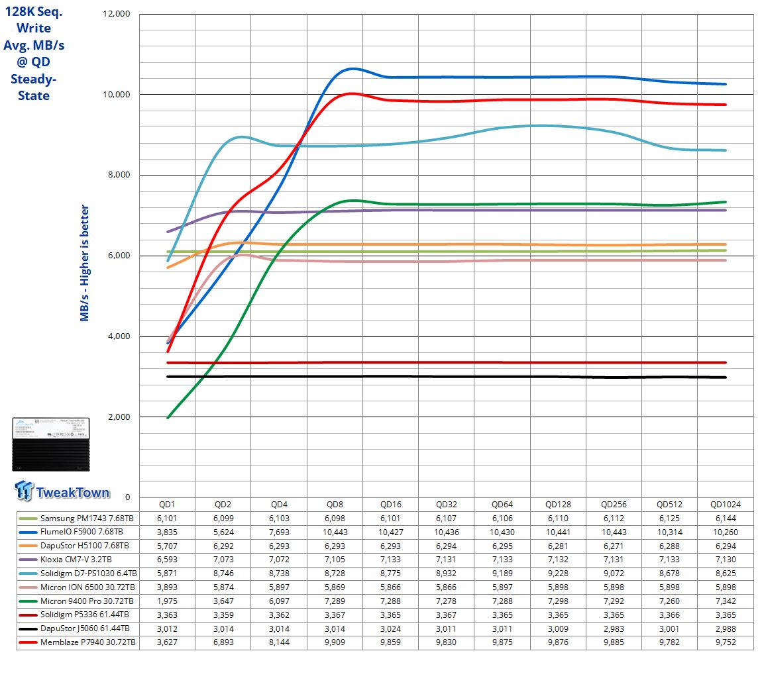Click the Memblaze QD8 value 9,909

click(x=335, y=642)
